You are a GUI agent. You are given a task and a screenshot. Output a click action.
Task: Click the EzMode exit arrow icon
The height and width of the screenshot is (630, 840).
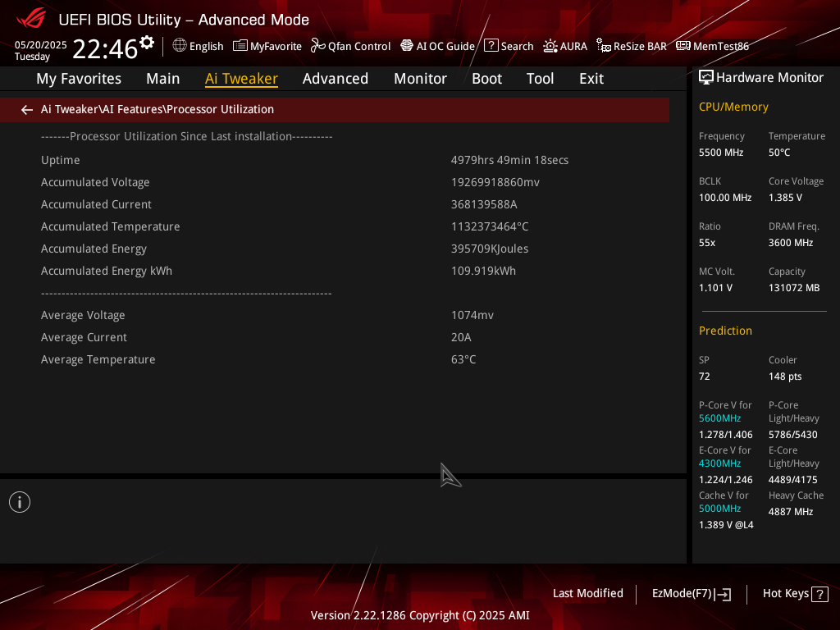(724, 594)
